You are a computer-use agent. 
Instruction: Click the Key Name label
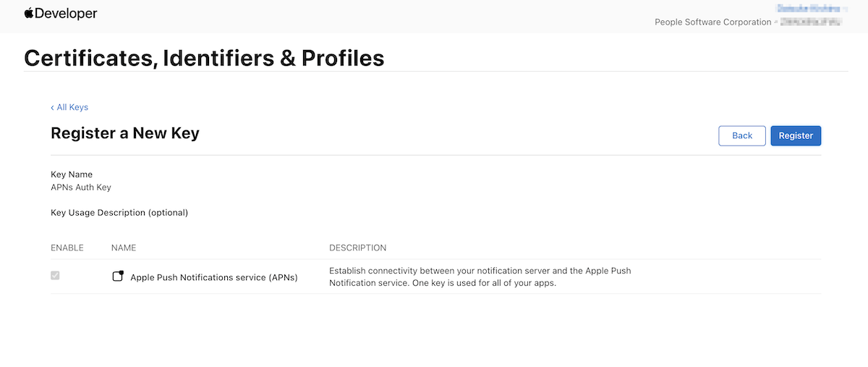72,174
